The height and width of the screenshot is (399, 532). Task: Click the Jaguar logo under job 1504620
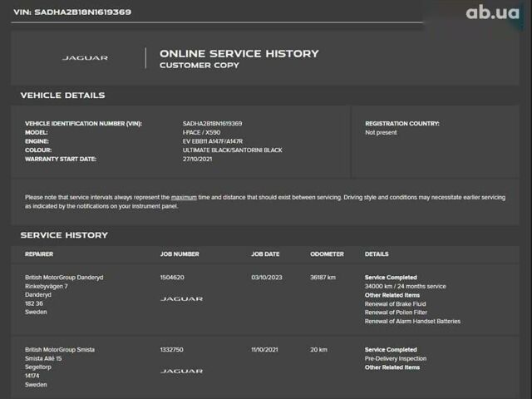tap(181, 299)
